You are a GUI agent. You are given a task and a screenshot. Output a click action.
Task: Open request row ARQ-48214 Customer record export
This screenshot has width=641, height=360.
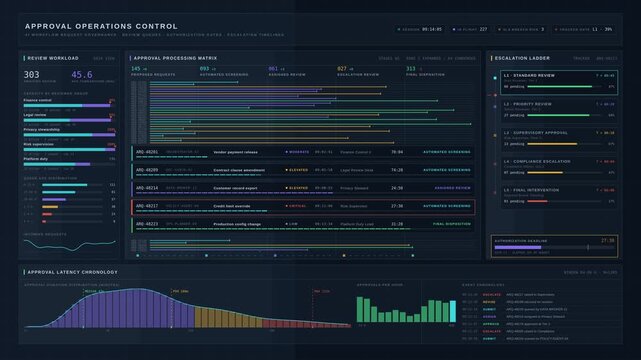coord(303,188)
